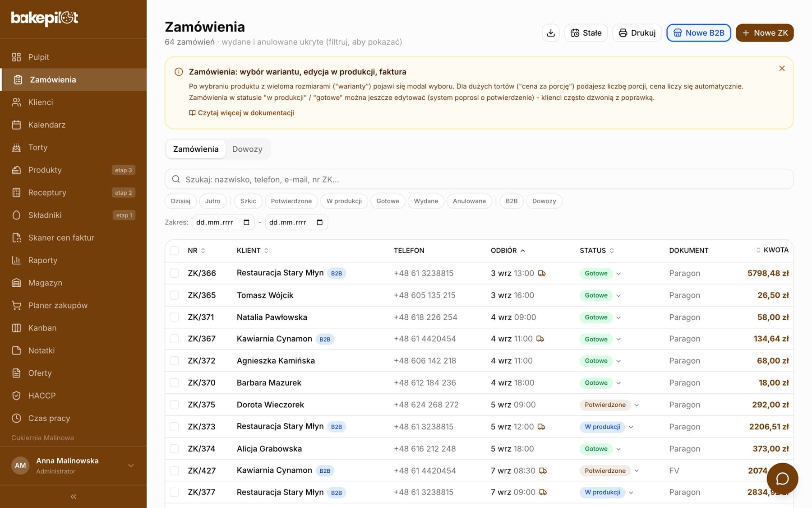Click the info icon in the banner

(179, 72)
